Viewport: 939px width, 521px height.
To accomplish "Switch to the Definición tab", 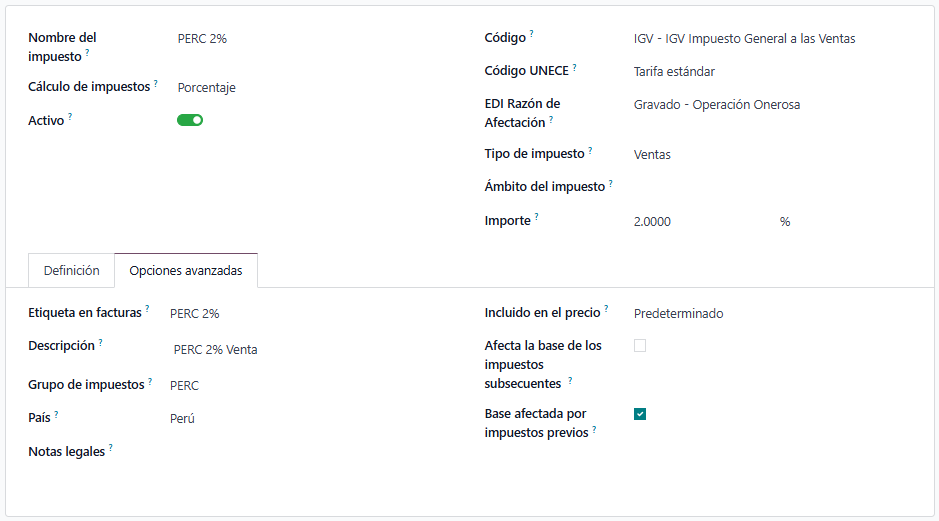I will coord(72,271).
